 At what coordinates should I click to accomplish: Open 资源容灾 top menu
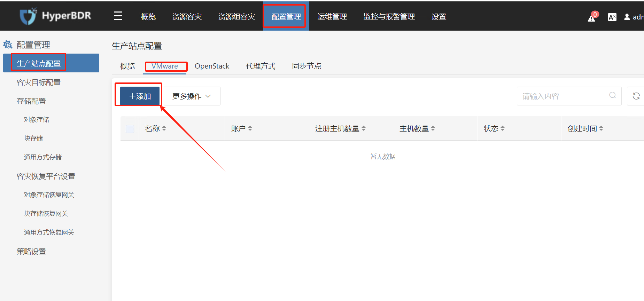187,17
